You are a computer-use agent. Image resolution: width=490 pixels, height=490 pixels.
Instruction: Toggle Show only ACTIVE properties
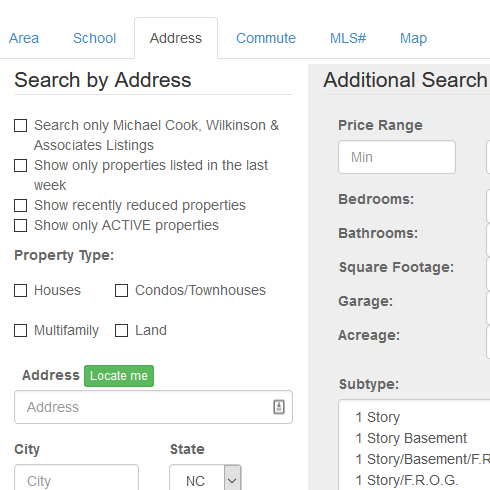(20, 226)
